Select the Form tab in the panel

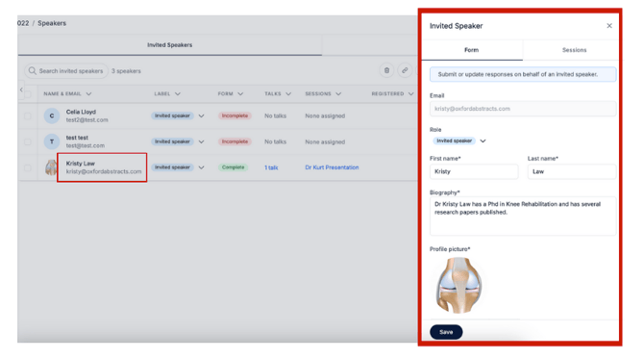point(472,50)
